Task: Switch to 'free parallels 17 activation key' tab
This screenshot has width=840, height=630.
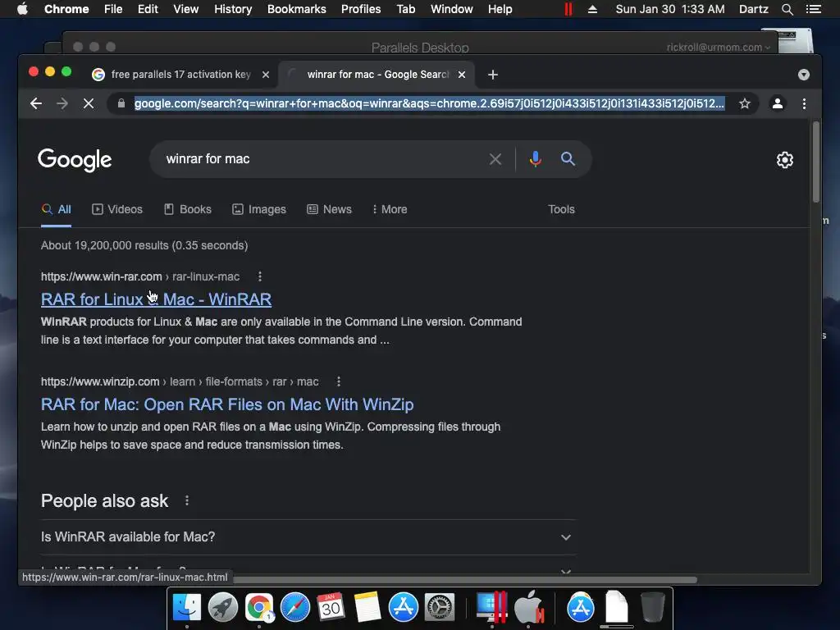Action: tap(180, 75)
